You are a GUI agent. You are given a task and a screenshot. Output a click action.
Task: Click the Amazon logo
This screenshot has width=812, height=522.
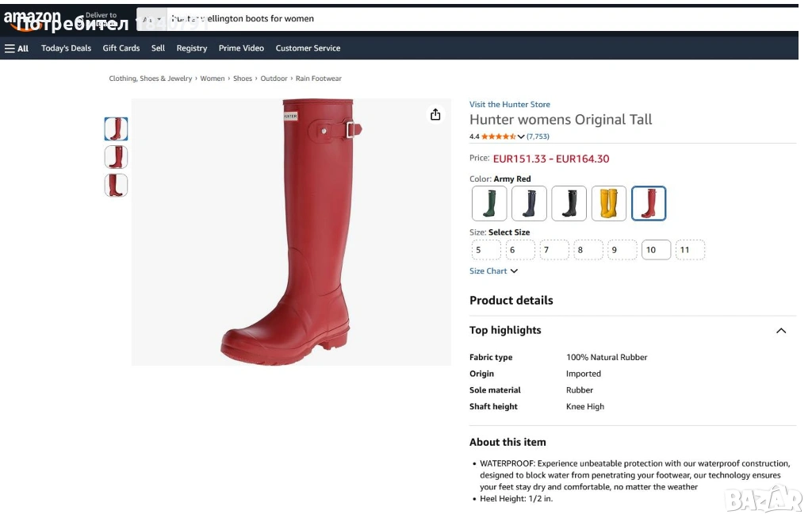(x=32, y=17)
